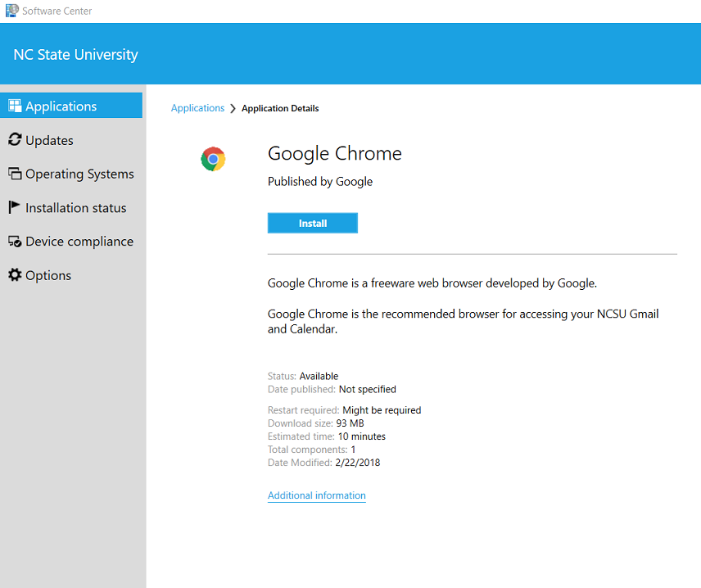Click the NC State University header title
701x588 pixels.
[x=75, y=55]
